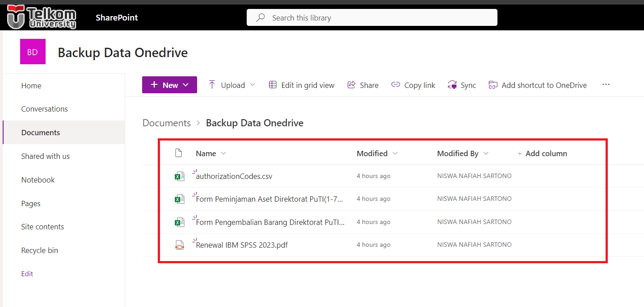Expand the New button chevron

186,85
